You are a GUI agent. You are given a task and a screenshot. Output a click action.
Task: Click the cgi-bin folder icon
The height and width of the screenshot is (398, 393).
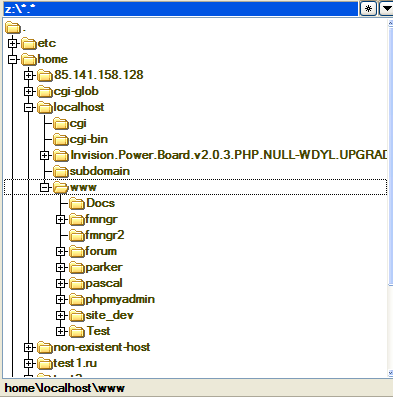[61, 139]
